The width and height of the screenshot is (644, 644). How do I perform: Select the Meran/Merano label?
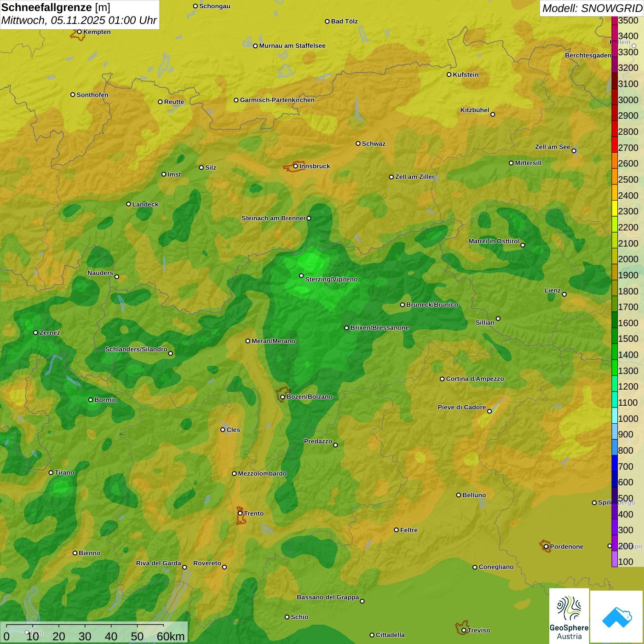(x=273, y=341)
